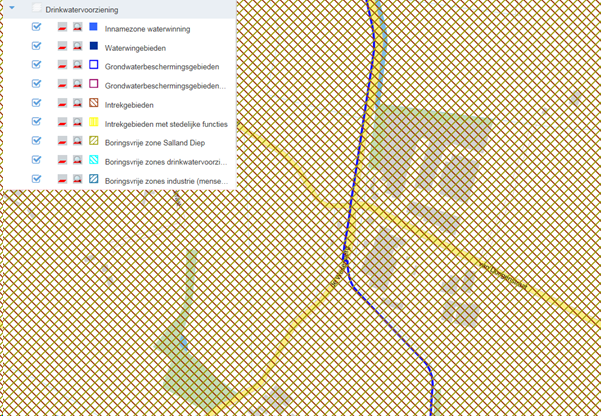Click magnifier icon for Intrekgebieden met stedelijke functies
The height and width of the screenshot is (416, 601).
78,122
